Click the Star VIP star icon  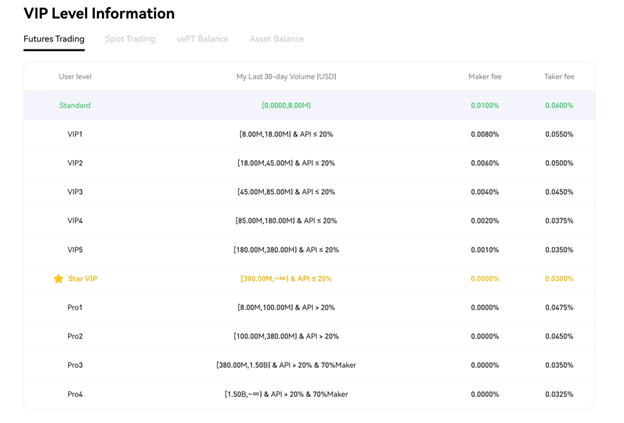tap(58, 279)
